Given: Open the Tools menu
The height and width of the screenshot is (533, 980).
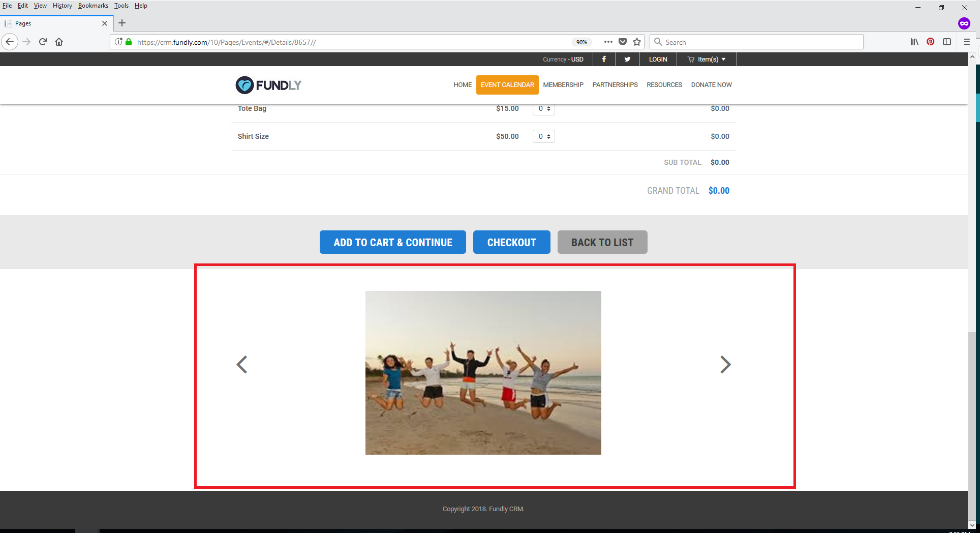Looking at the screenshot, I should tap(121, 6).
